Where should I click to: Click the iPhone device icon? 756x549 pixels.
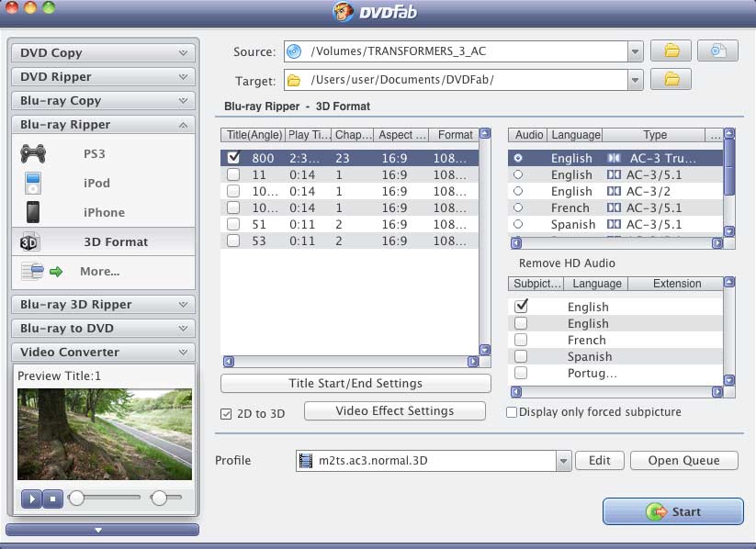33,212
